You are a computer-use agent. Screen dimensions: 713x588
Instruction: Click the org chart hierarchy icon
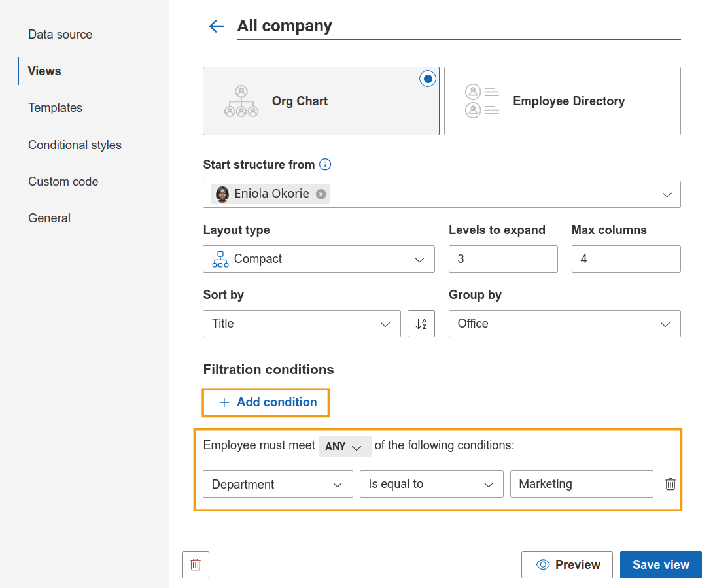pyautogui.click(x=241, y=101)
